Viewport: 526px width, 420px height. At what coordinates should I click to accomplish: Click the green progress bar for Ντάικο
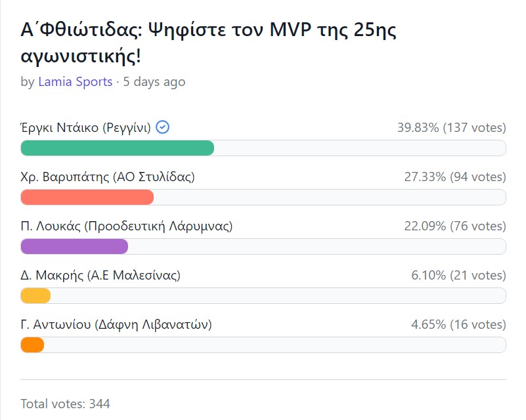pos(118,148)
